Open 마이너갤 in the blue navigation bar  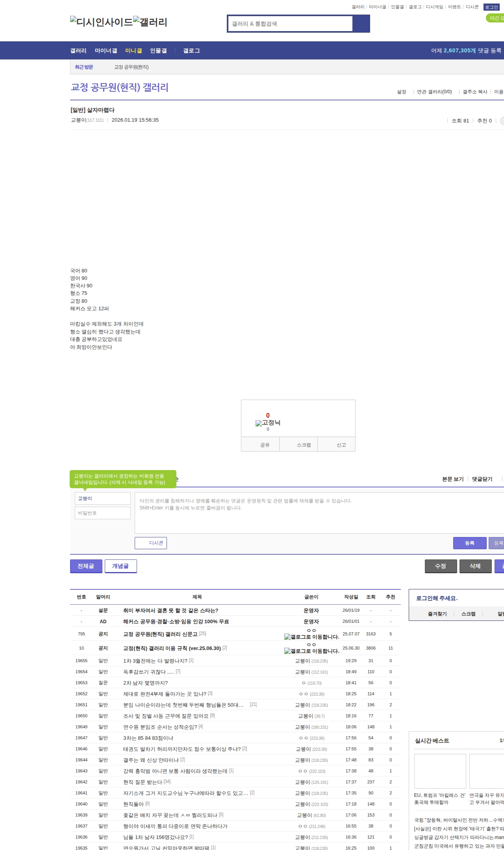pyautogui.click(x=106, y=51)
